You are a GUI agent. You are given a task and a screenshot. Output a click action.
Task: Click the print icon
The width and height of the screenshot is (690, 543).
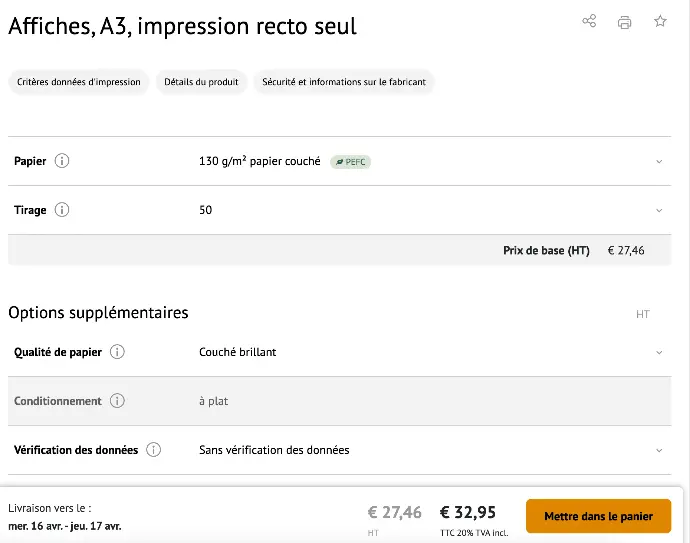coord(624,22)
